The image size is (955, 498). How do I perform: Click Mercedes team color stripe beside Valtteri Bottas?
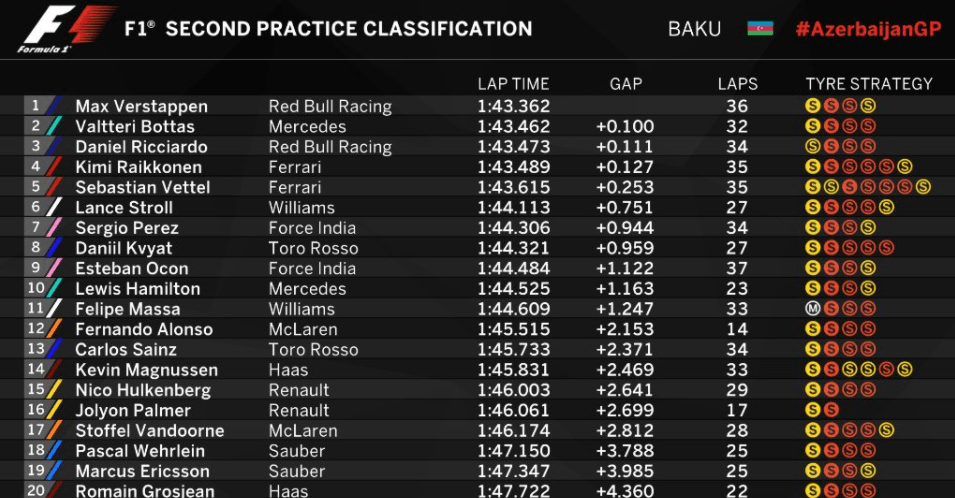(x=54, y=126)
